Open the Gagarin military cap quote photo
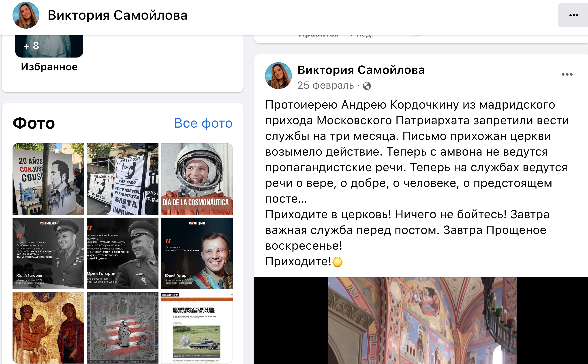The image size is (588, 364). 122,253
